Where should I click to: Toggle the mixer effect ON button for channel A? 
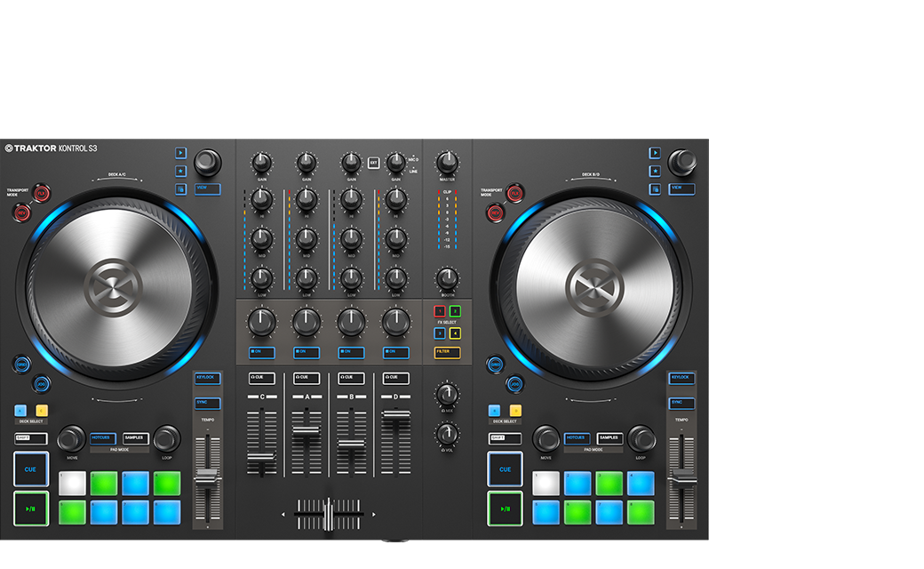[x=307, y=353]
